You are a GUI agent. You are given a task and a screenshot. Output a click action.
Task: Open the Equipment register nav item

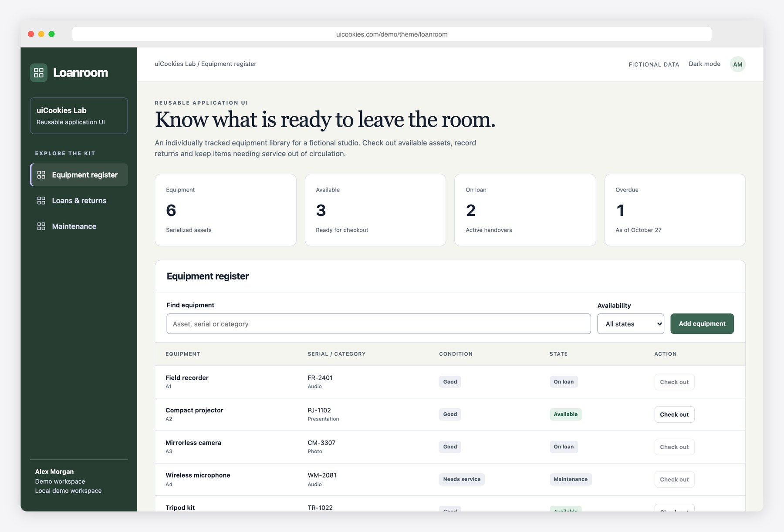coord(79,175)
